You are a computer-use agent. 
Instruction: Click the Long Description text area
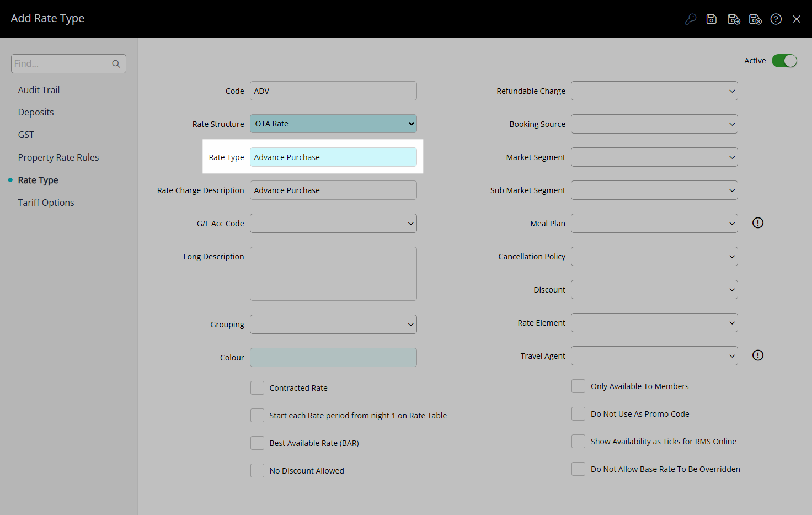coord(333,274)
